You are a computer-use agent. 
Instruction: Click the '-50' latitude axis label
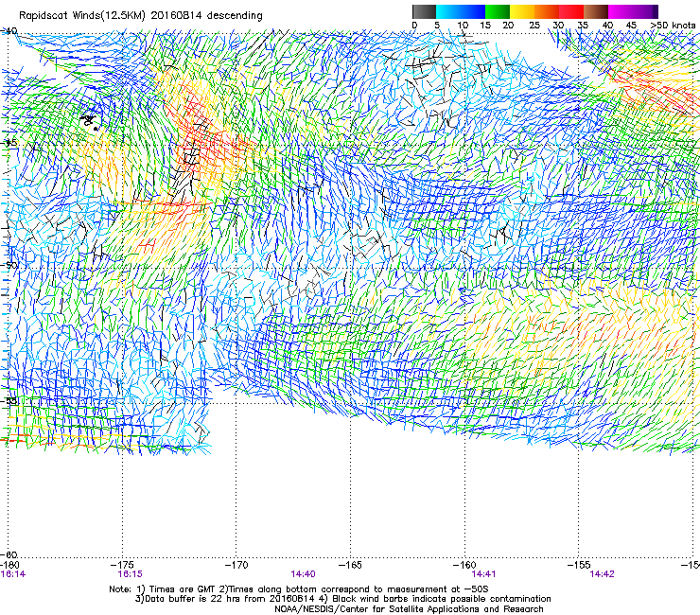click(9, 265)
